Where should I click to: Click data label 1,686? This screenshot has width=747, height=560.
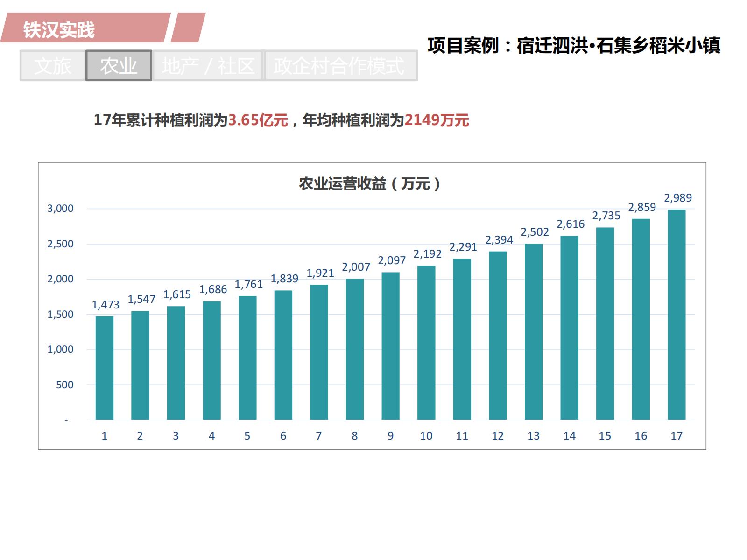213,289
